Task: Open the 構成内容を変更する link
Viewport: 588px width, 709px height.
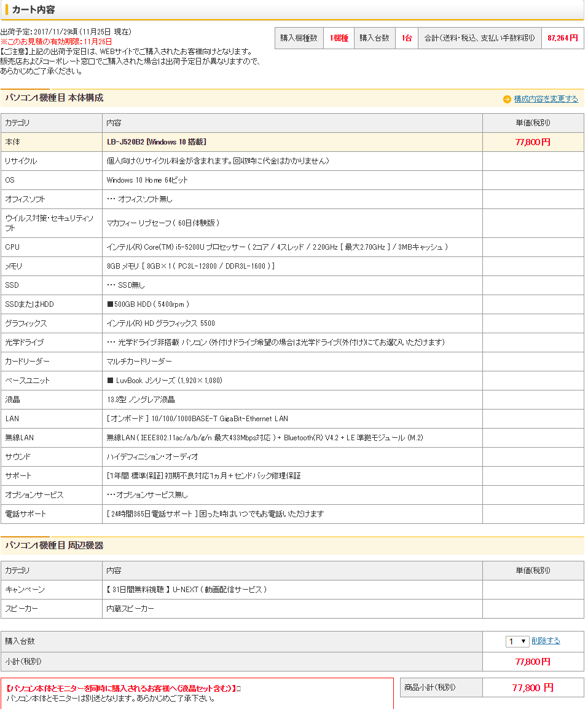Action: (x=546, y=99)
